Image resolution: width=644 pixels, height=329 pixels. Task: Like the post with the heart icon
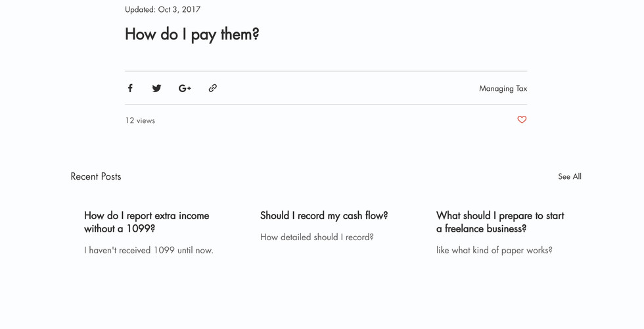522,120
